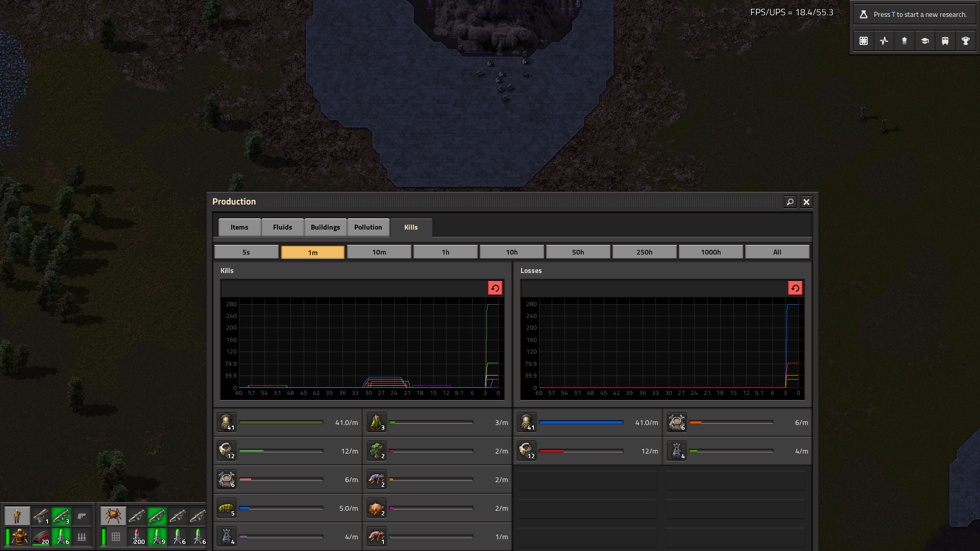Select the Spidertron rocket stack of 9
This screenshot has width=980, height=551.
pos(157,537)
